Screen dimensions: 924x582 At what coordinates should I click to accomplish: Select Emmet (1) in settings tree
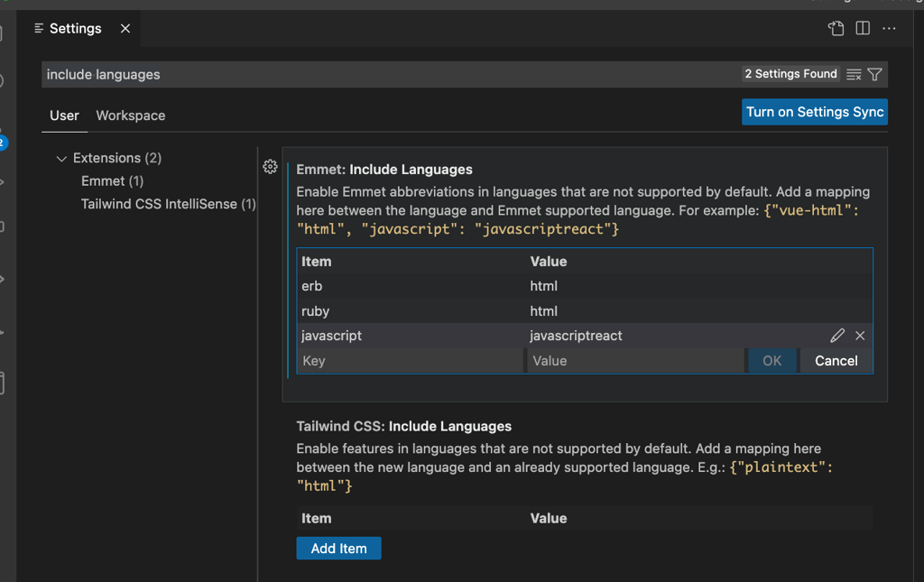pyautogui.click(x=113, y=180)
